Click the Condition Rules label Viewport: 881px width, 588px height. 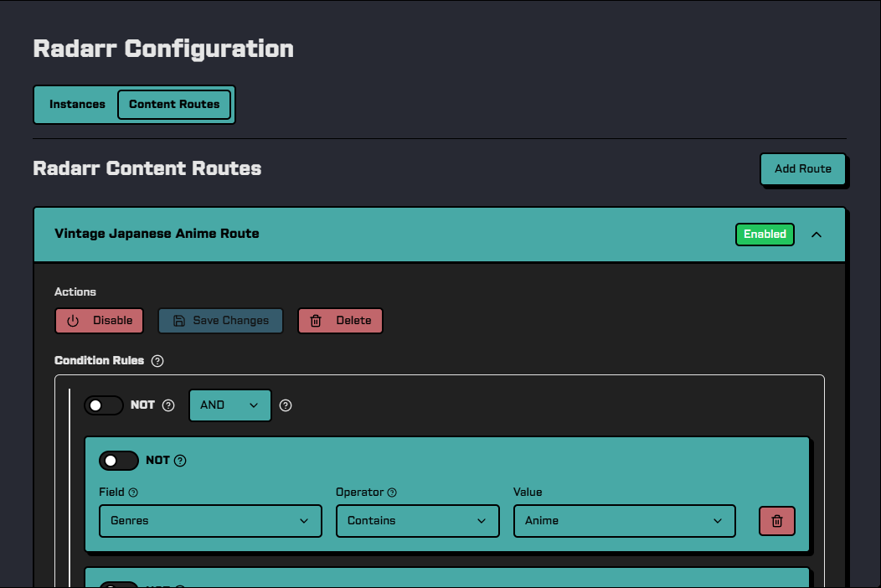click(x=100, y=360)
